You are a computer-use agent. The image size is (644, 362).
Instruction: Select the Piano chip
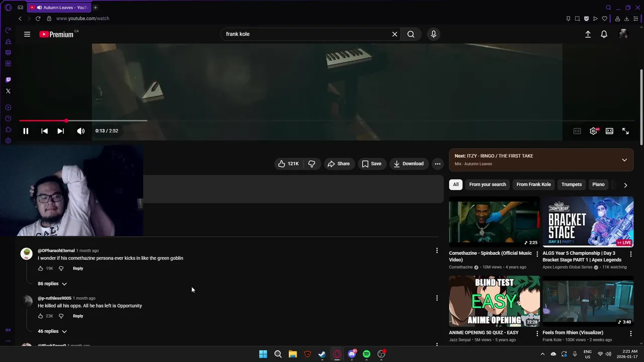[x=598, y=185]
